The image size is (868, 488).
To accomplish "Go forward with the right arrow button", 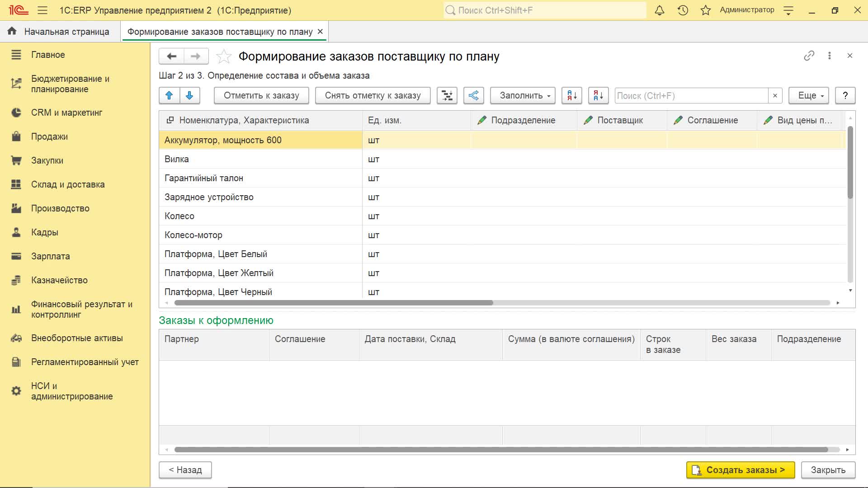I will tap(196, 56).
